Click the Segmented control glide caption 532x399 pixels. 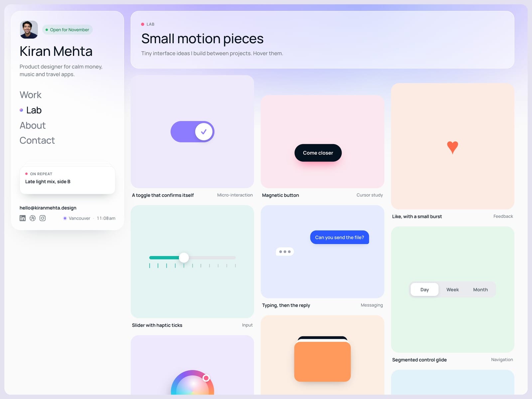click(419, 360)
